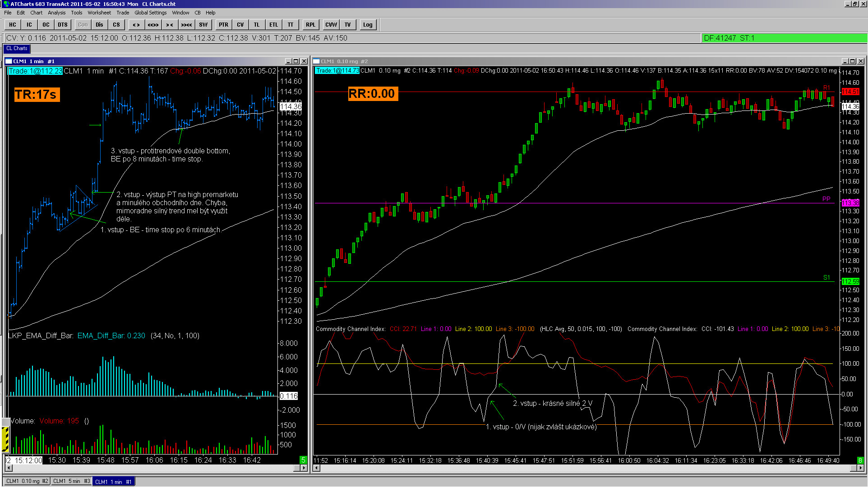Open the Analysis menu

pos(56,13)
